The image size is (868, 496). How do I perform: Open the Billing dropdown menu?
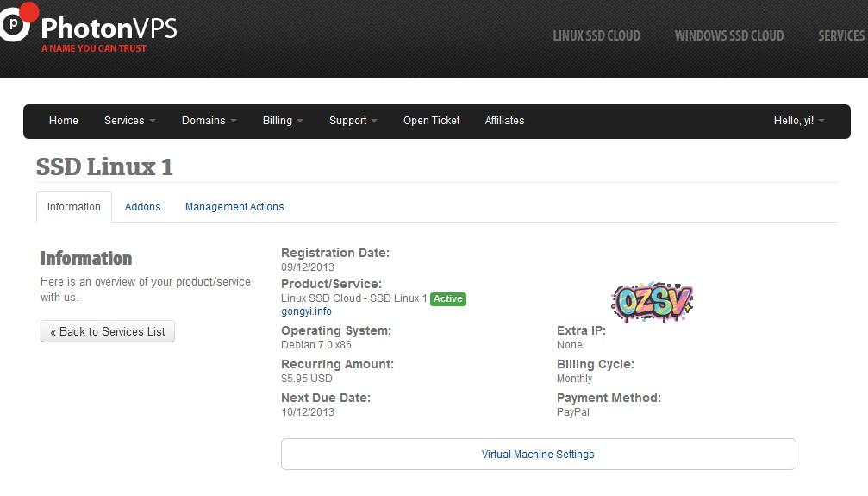click(x=283, y=121)
